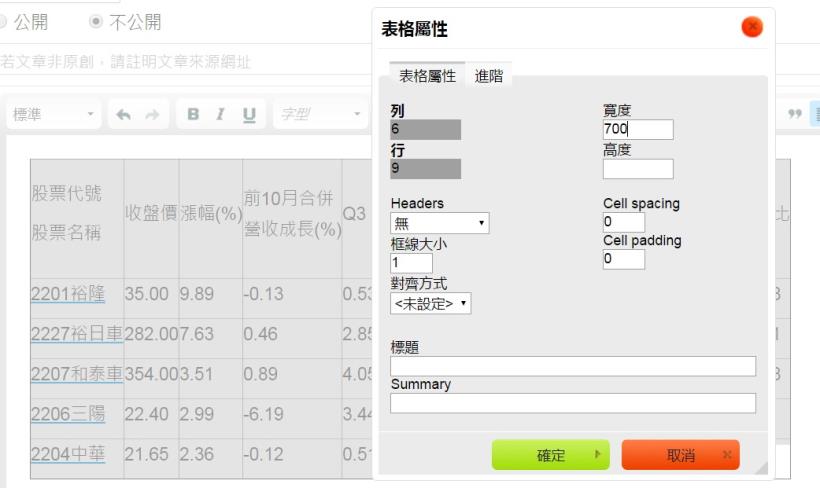Open the Headers dropdown showing 無
The height and width of the screenshot is (488, 820).
[439, 223]
